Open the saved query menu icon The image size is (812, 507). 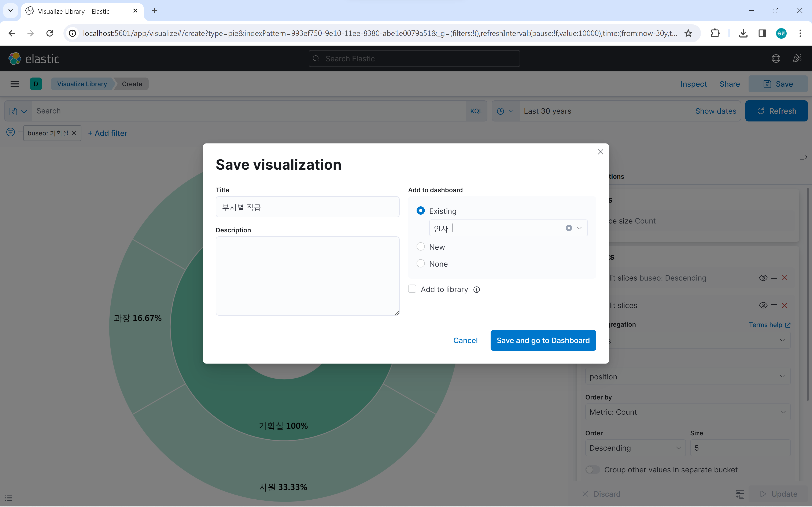click(x=18, y=111)
